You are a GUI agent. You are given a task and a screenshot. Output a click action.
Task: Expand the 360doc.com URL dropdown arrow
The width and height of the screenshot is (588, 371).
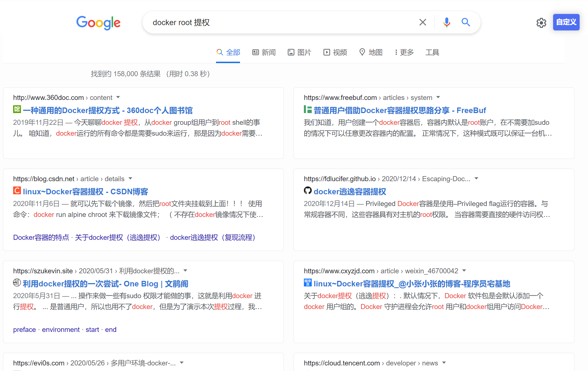(x=118, y=97)
